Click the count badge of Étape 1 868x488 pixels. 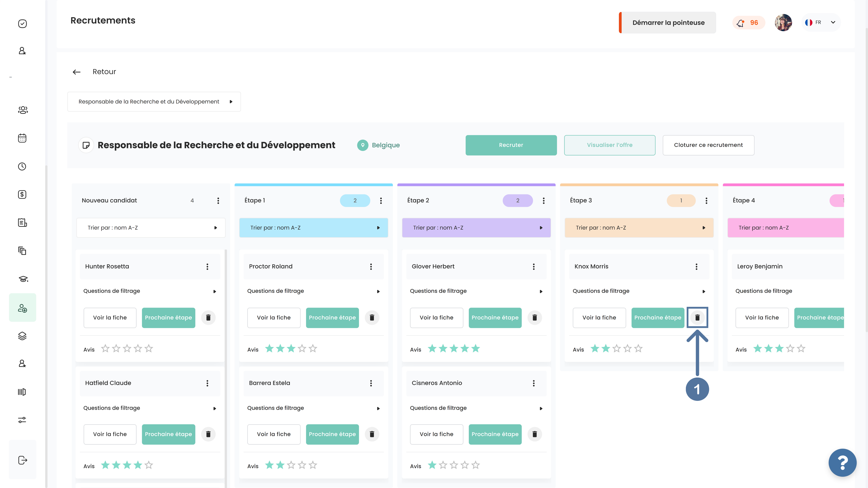[x=355, y=201]
